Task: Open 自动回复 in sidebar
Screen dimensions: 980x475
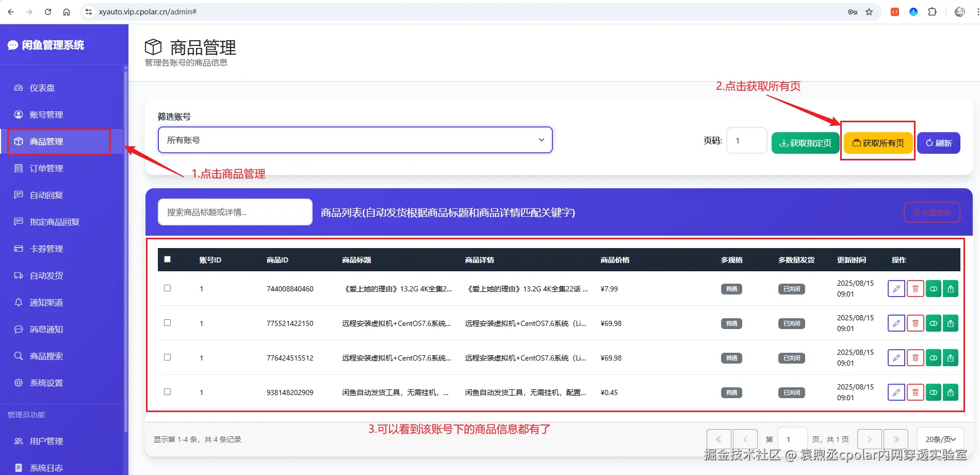Action: coord(62,195)
